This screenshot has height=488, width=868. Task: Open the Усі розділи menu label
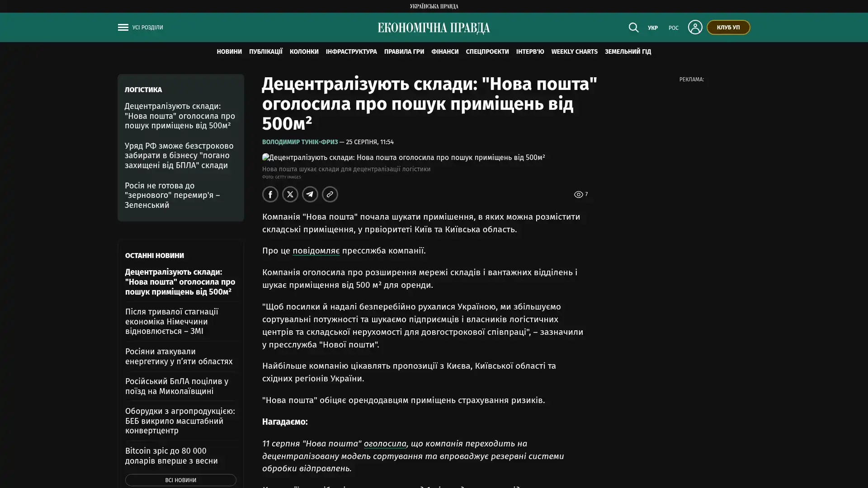[x=148, y=28]
